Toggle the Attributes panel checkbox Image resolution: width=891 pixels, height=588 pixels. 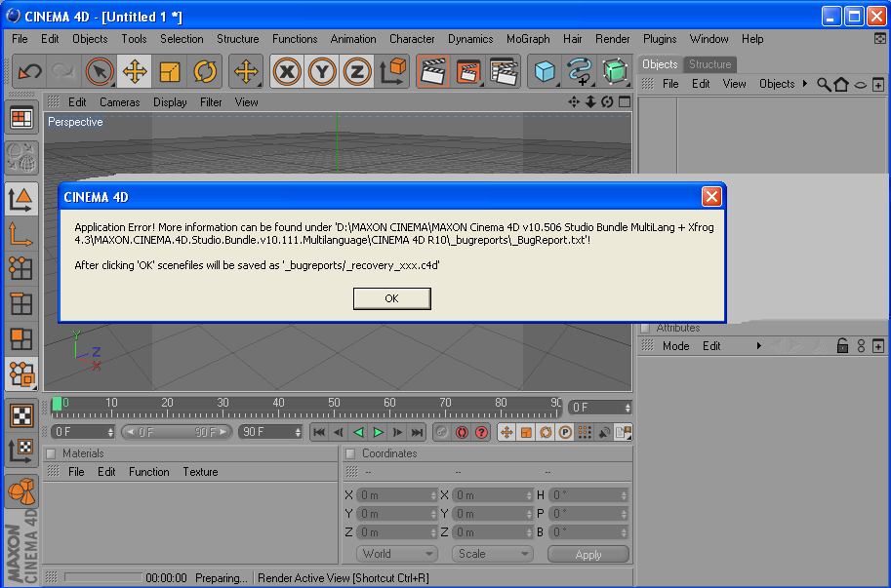(x=645, y=328)
